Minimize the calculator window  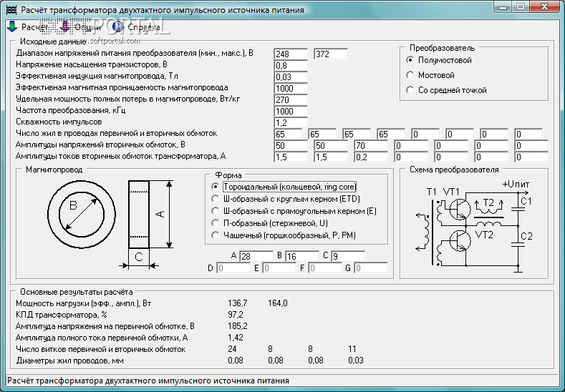(x=503, y=7)
